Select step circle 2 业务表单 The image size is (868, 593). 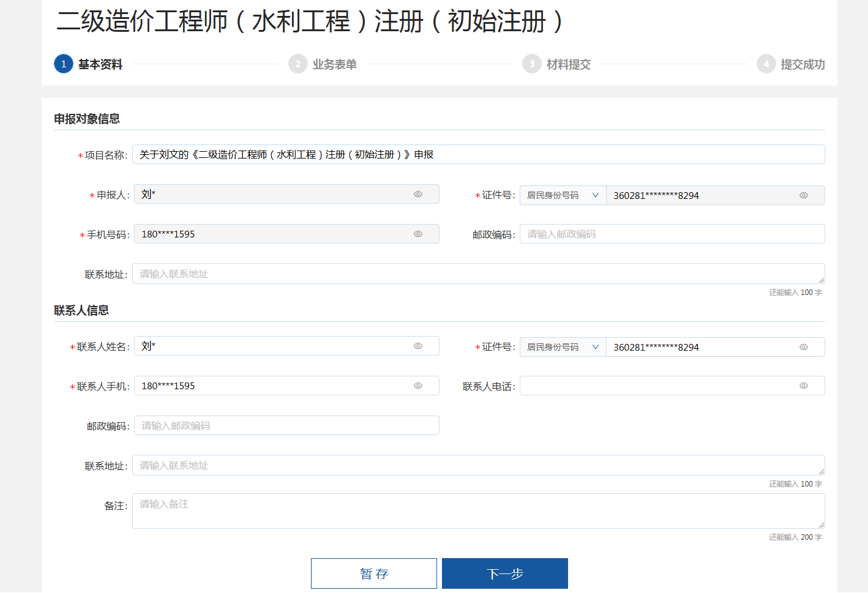[x=297, y=64]
